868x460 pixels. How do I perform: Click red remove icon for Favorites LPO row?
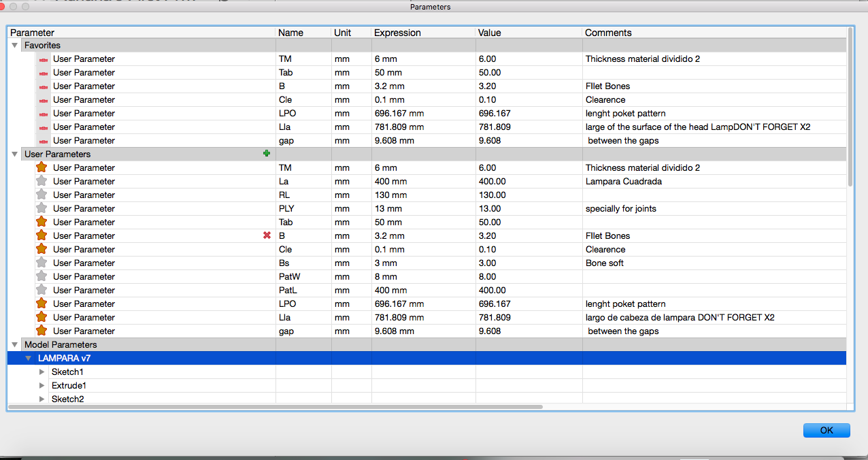pos(44,114)
